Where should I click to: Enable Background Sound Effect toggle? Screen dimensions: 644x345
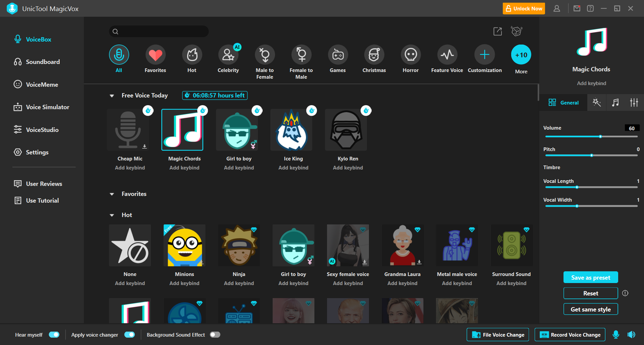point(215,335)
